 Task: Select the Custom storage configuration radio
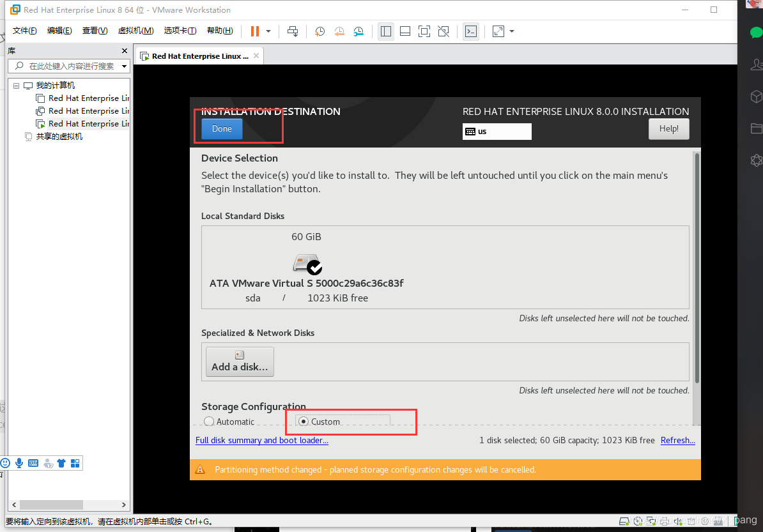304,422
